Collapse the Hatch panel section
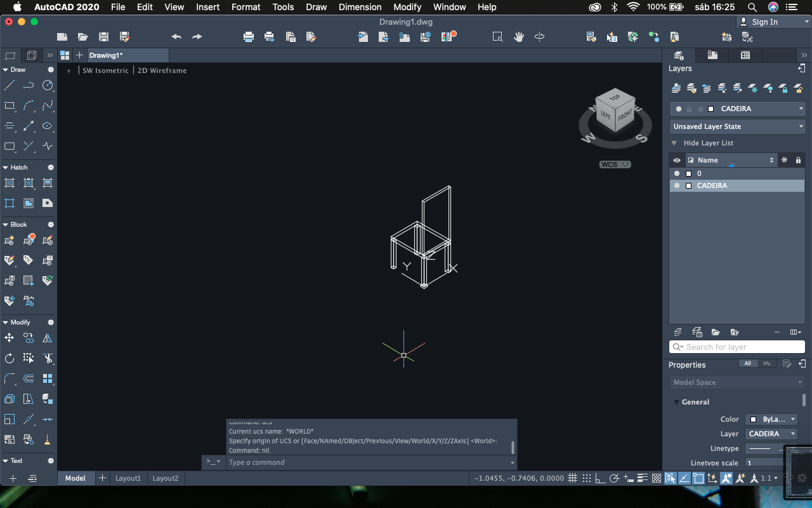This screenshot has width=812, height=508. [6, 168]
